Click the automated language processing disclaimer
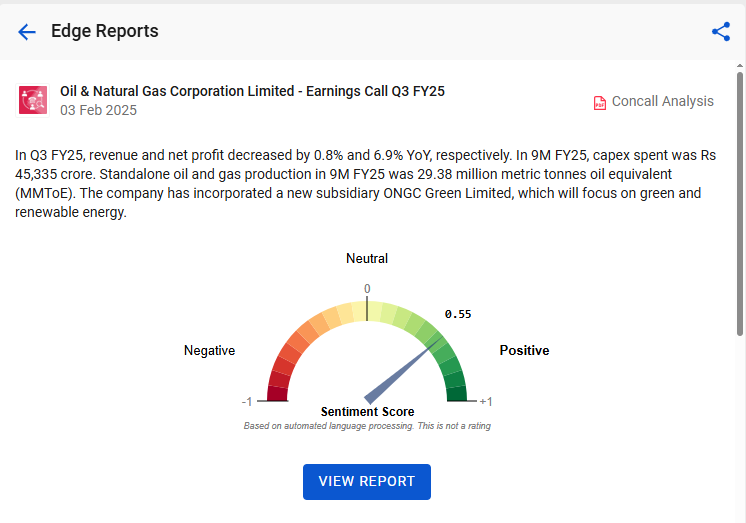 coord(367,426)
